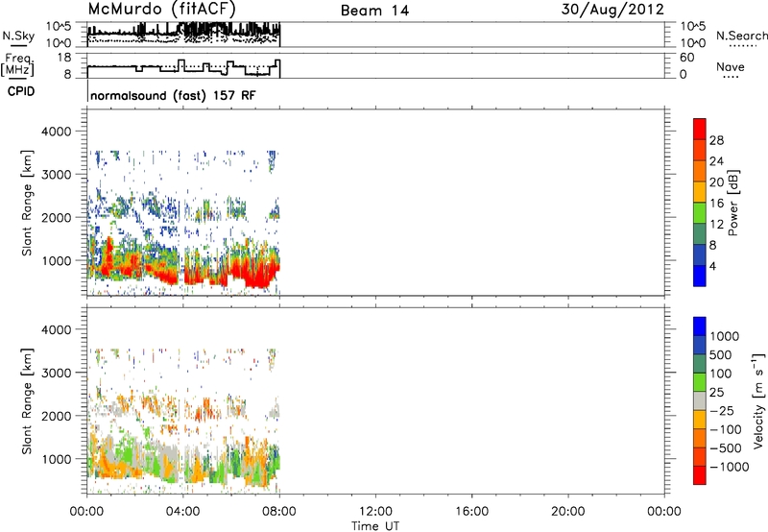Click the '2000' tick in the velocity panel

pyautogui.click(x=57, y=416)
